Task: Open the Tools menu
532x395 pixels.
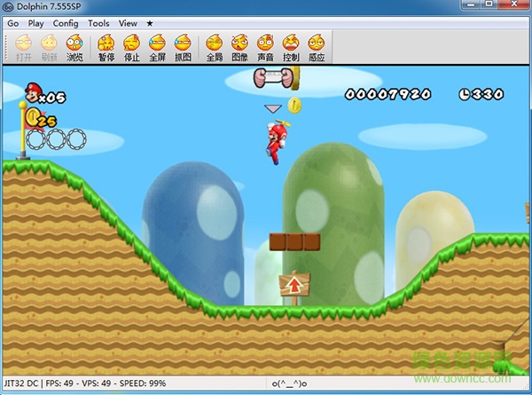Action: [x=99, y=23]
